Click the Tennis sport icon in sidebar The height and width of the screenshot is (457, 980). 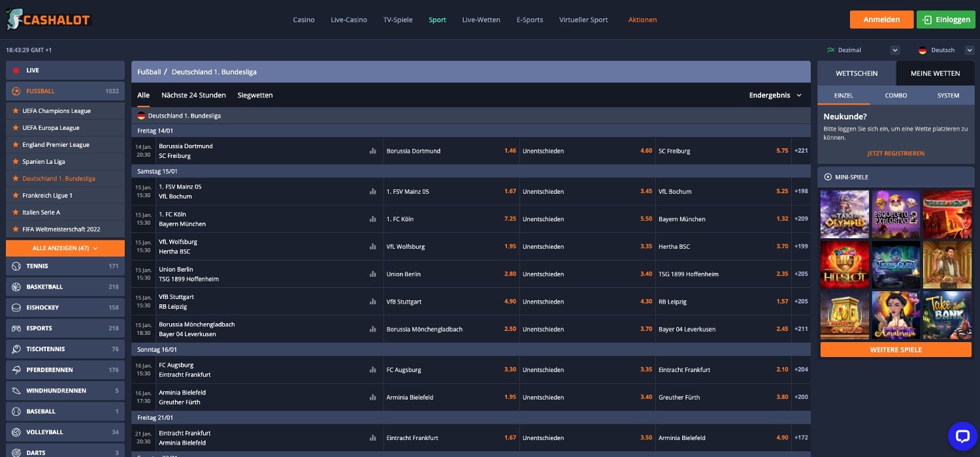(x=16, y=266)
